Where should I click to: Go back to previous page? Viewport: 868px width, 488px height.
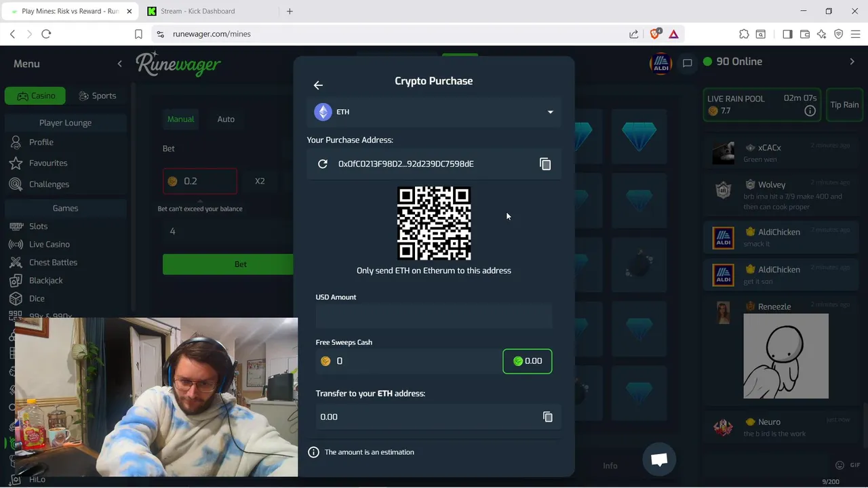coord(12,34)
